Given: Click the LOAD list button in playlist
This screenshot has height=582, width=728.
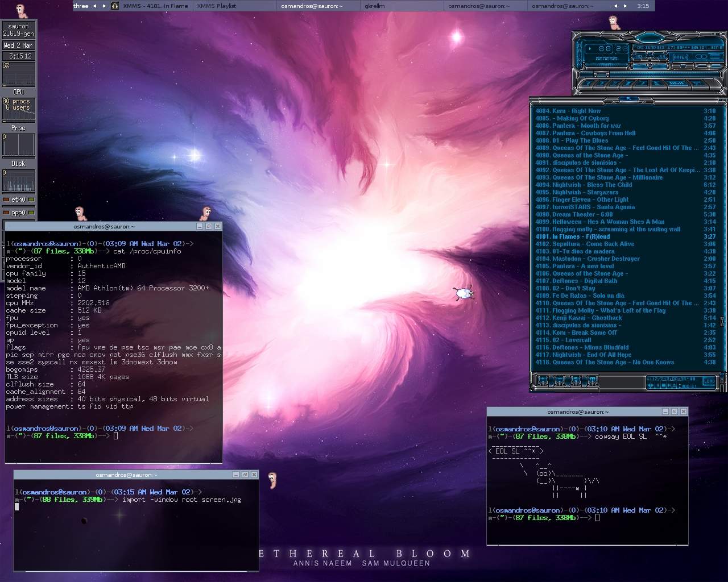Looking at the screenshot, I should point(709,381).
